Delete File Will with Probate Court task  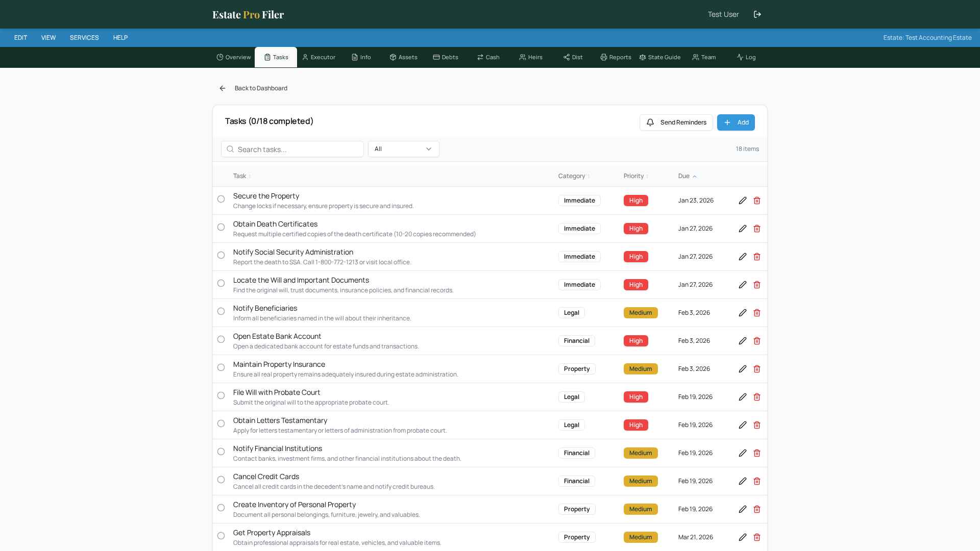coord(757,397)
